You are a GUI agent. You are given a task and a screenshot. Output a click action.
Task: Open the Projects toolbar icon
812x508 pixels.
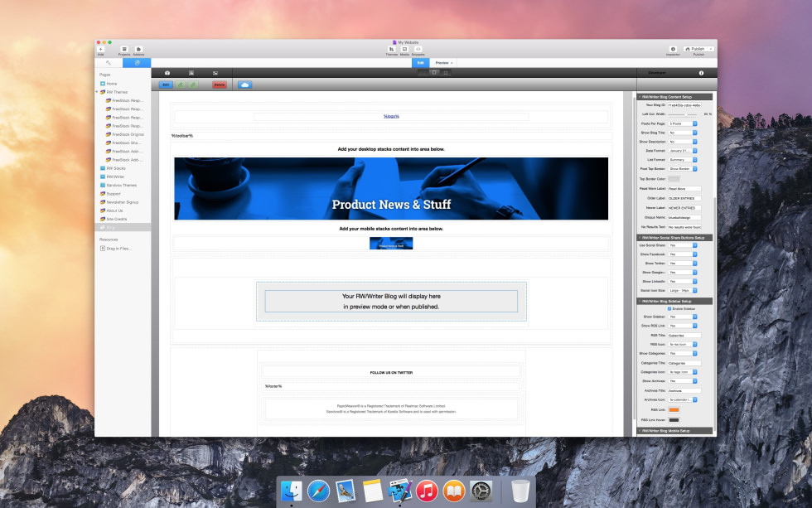point(124,49)
